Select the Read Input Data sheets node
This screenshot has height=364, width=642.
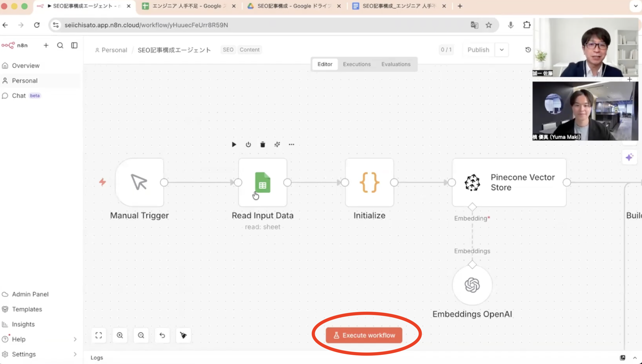click(x=263, y=182)
